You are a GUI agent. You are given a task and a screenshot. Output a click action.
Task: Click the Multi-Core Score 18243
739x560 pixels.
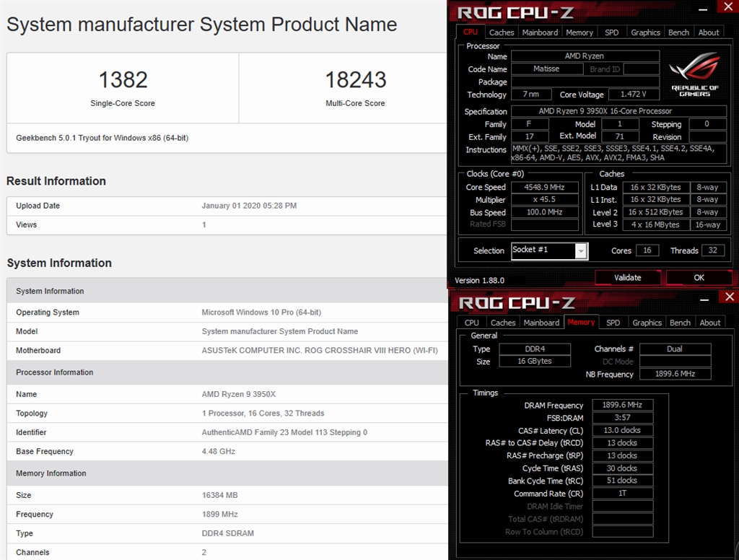point(356,79)
